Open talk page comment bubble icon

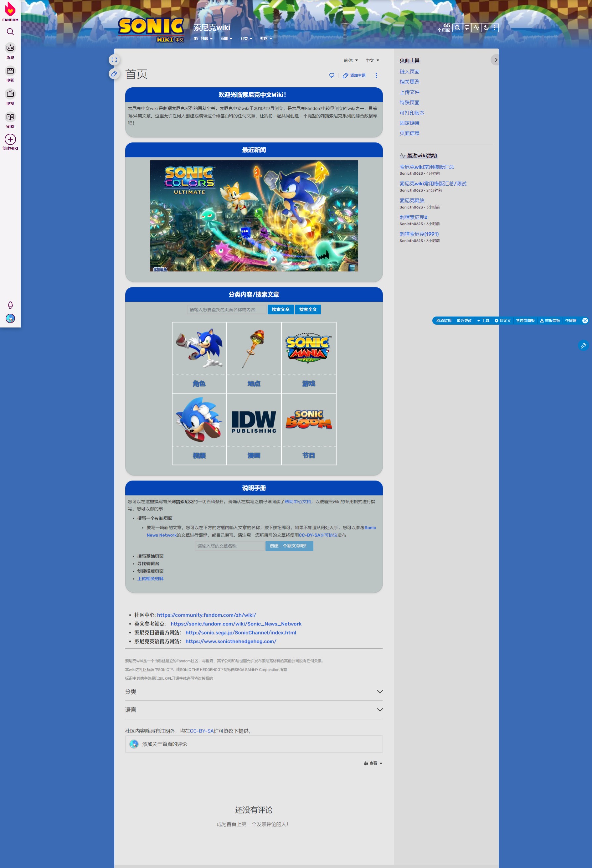332,75
